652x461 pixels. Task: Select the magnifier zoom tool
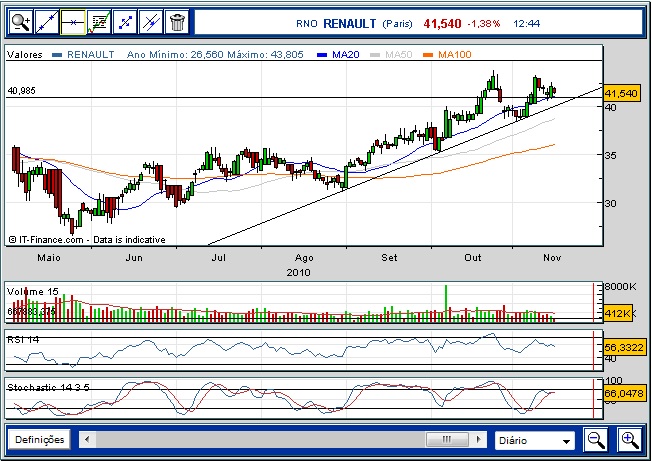(x=20, y=22)
